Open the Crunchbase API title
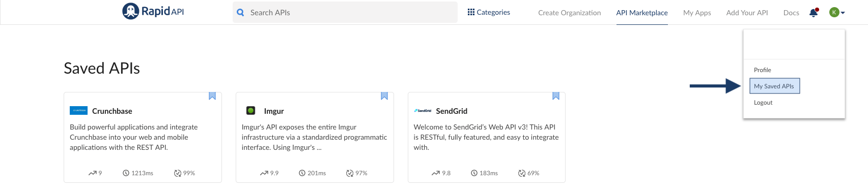 112,111
